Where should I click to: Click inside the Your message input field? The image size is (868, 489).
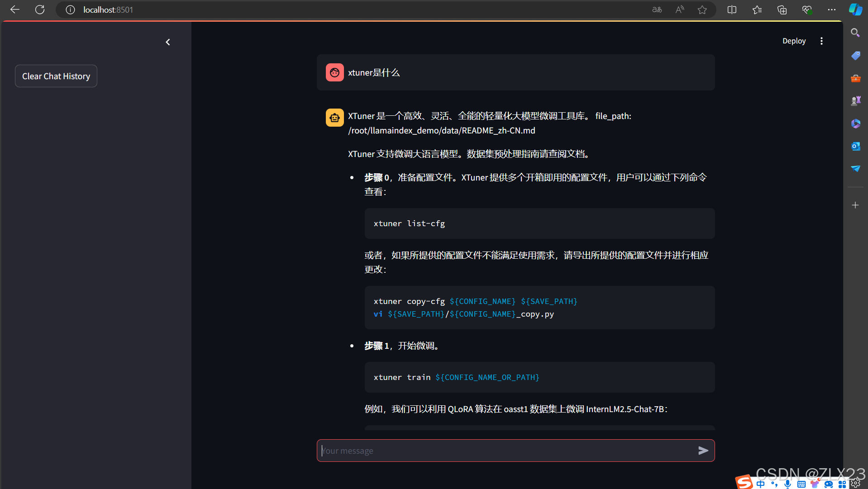[498, 450]
